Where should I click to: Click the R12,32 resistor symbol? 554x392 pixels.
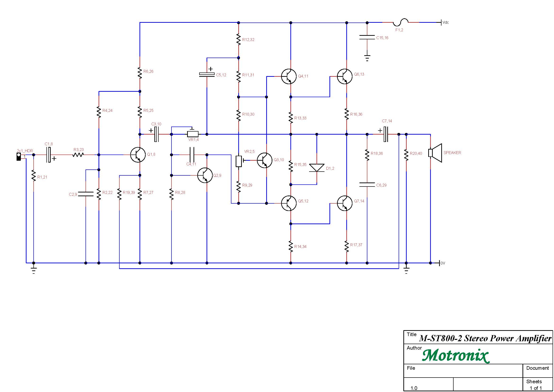239,39
